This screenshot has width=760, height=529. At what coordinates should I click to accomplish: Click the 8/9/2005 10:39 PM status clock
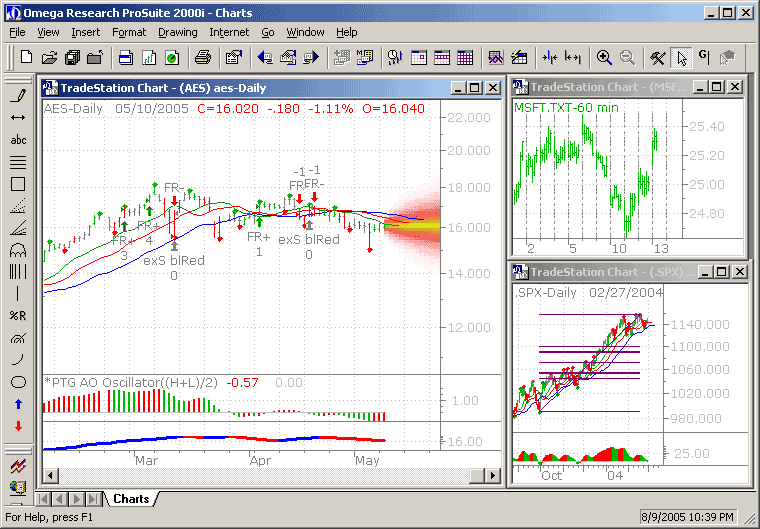click(687, 517)
